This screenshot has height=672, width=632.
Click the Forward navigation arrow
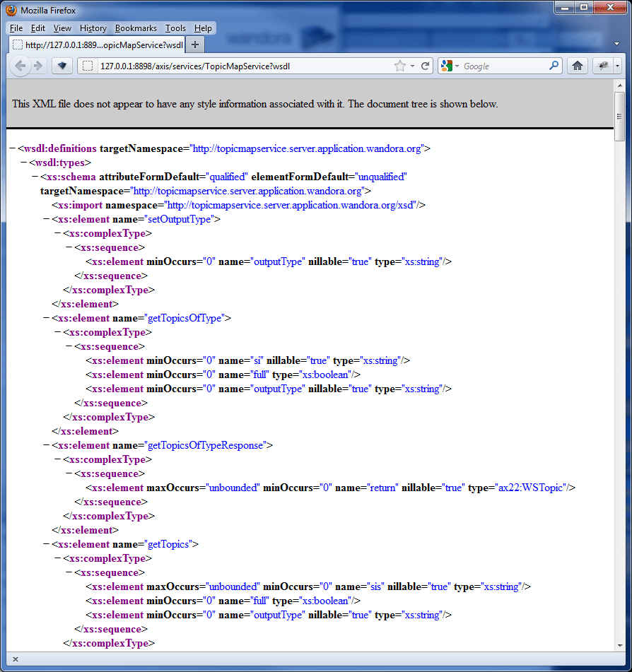(38, 66)
